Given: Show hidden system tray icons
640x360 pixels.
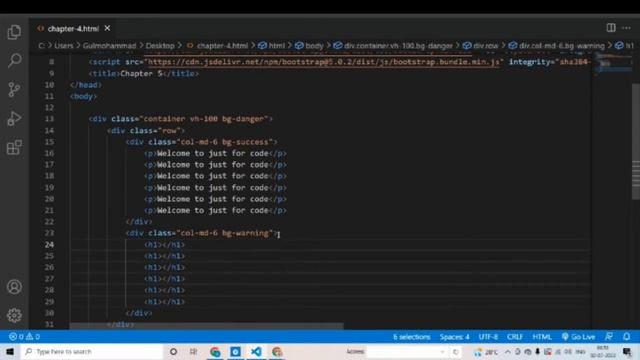Looking at the screenshot, I should click(x=507, y=351).
